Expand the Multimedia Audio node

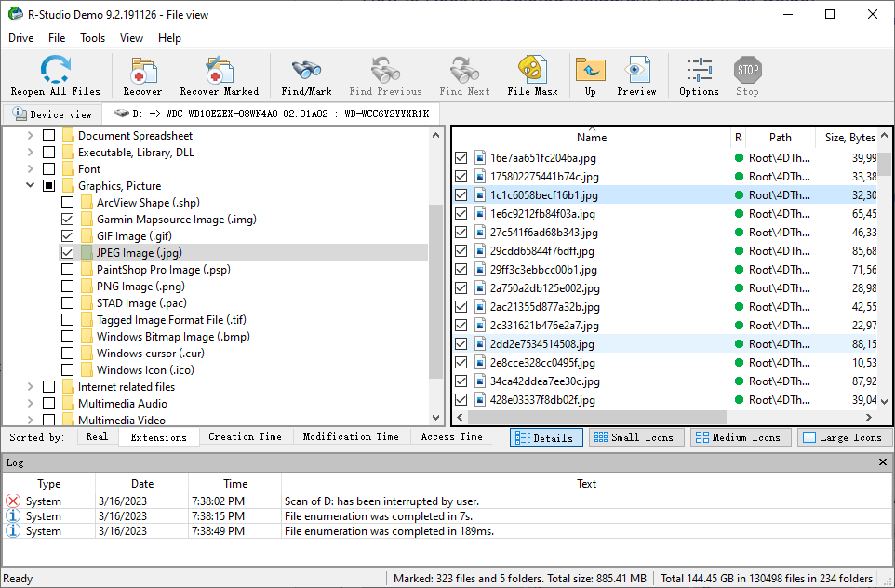coord(31,403)
